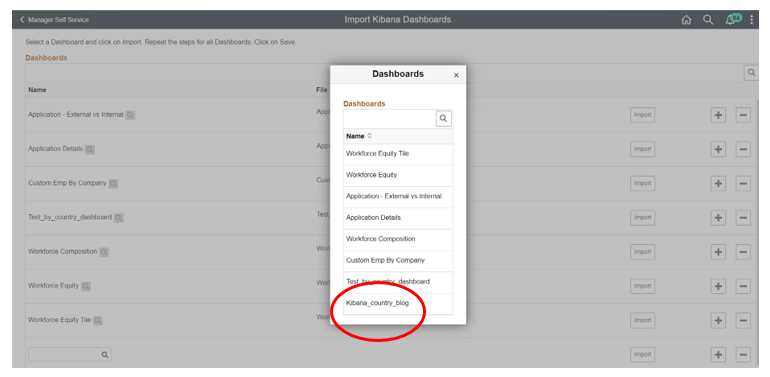
Task: Click Import on the empty bottom row
Action: [x=642, y=354]
